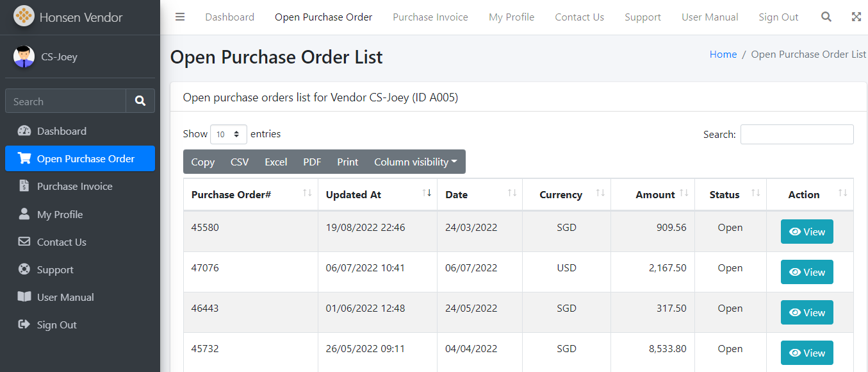Select My Profile in the top navbar
The image size is (868, 372).
click(511, 17)
